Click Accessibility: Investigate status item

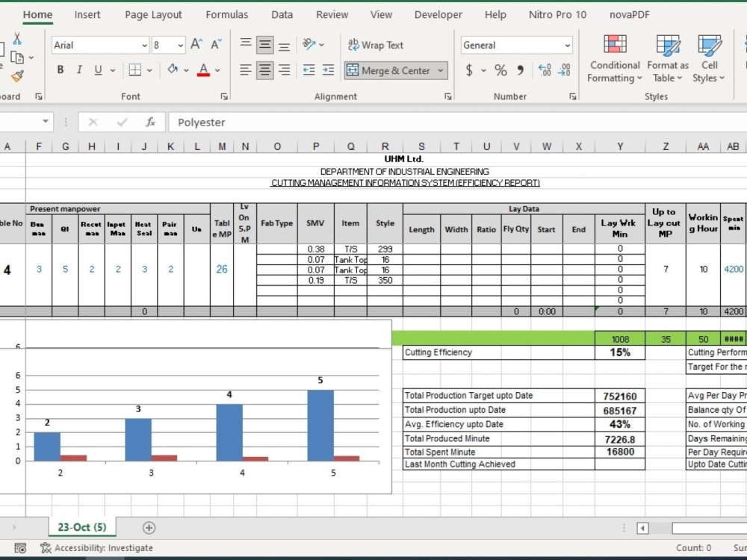coord(96,548)
